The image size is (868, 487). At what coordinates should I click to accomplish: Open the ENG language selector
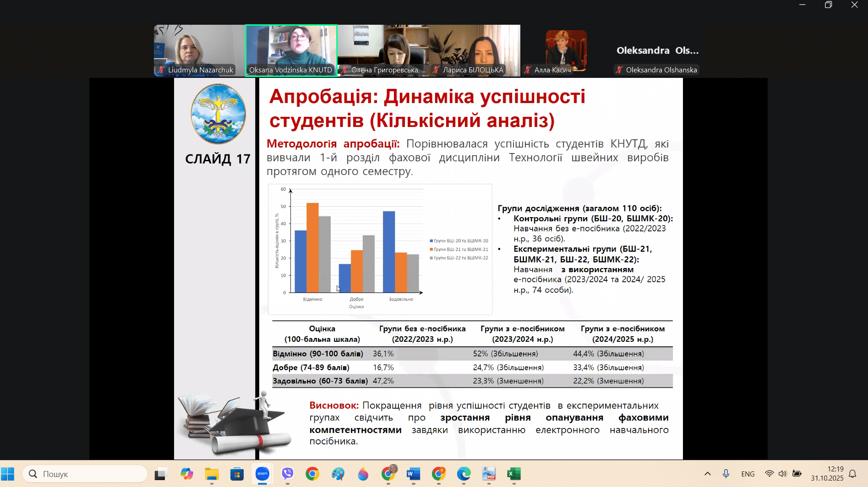748,474
